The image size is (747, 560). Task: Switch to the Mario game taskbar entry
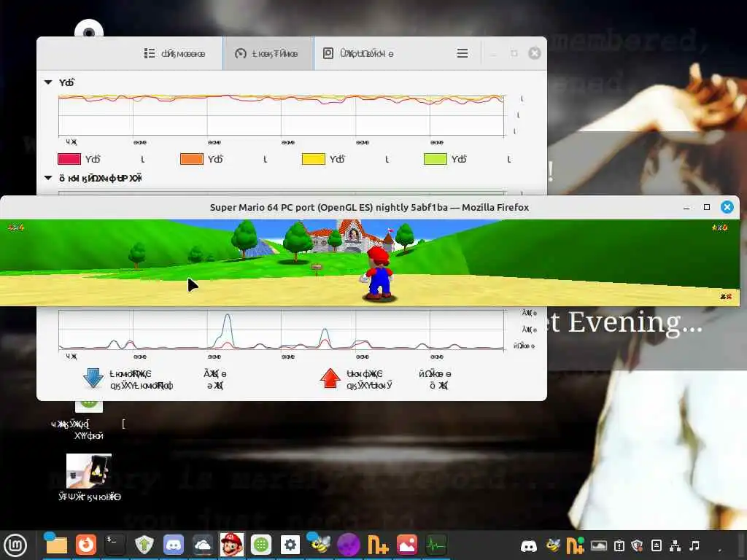click(x=232, y=545)
